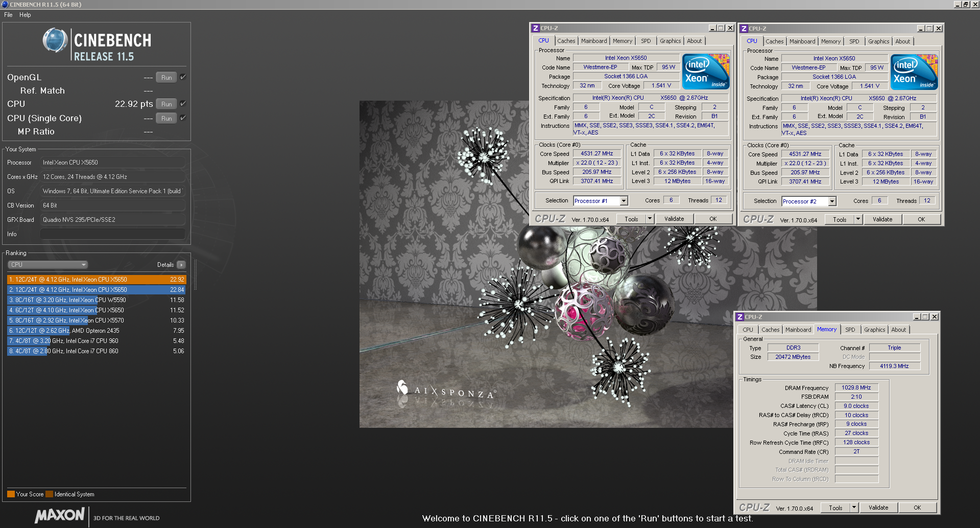Viewport: 980px width, 528px height.
Task: Click the Intel Xeon logo in second CPU-Z window
Action: coord(915,72)
